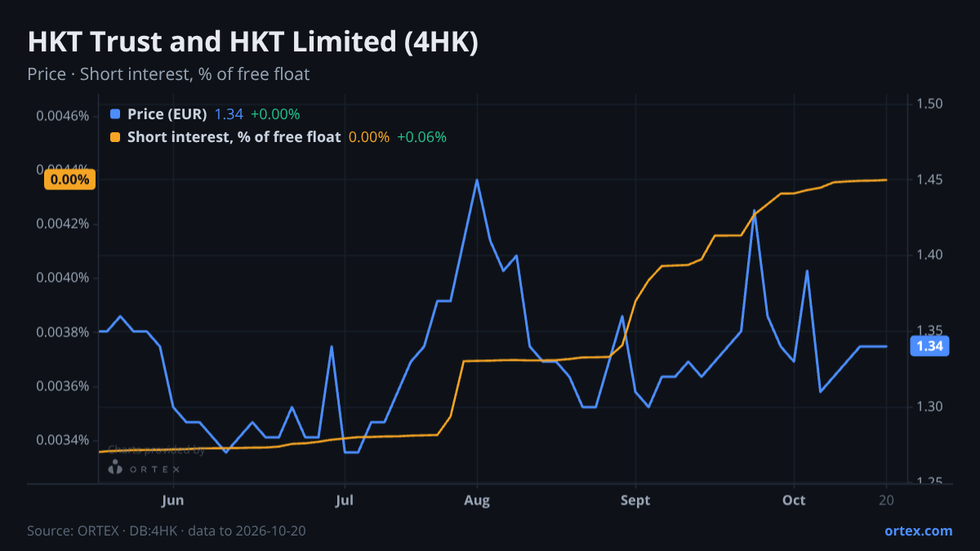This screenshot has height=551, width=980.
Task: Click the chart title HKT Trust and HKT Limited (4HK)
Action: [252, 42]
